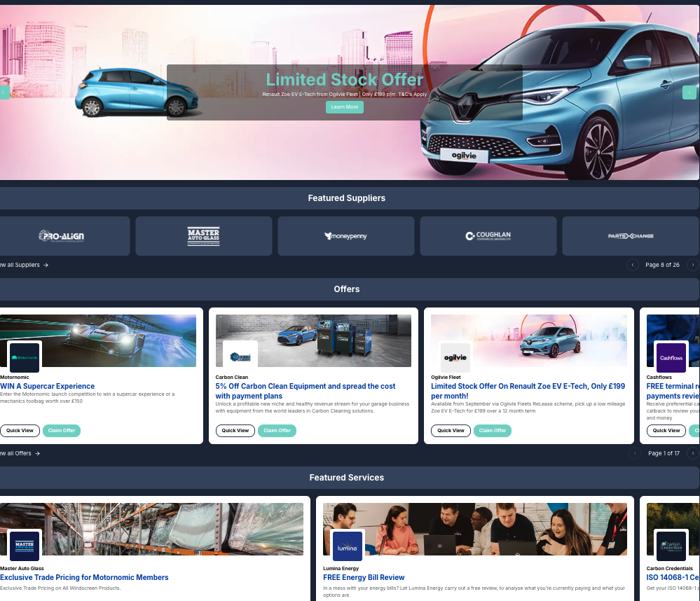700x601 pixels.
Task: Open Motornomic logo on supercar offer
Action: (x=25, y=357)
